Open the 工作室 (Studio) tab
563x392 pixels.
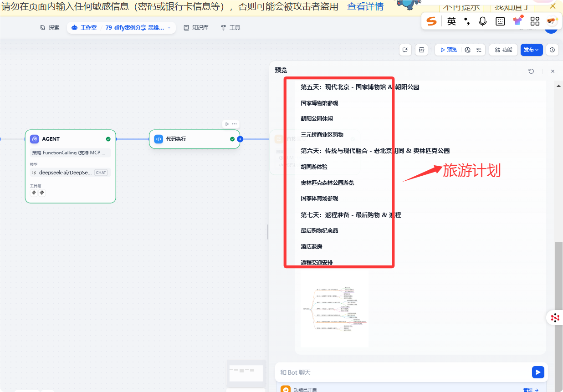click(x=84, y=28)
